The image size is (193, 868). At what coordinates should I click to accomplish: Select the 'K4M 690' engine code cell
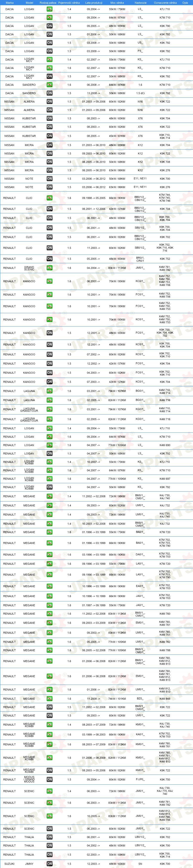165,445
